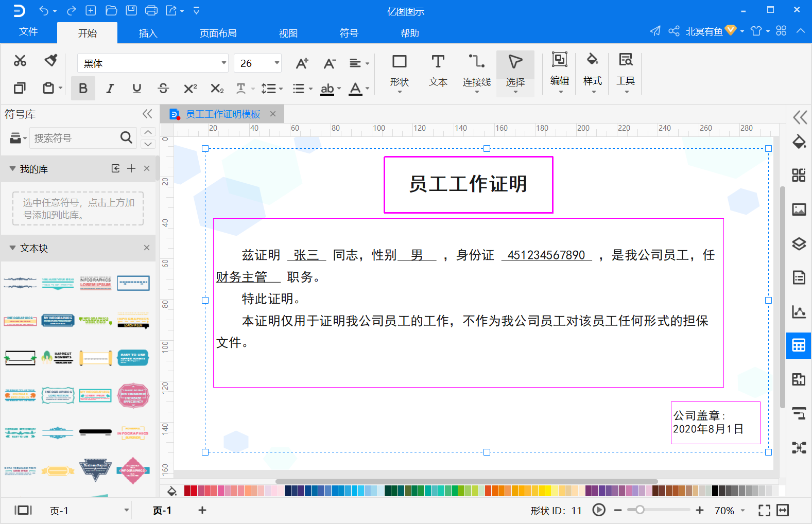The height and width of the screenshot is (524, 812).
Task: Select the Format Painter brush icon
Action: tap(50, 61)
